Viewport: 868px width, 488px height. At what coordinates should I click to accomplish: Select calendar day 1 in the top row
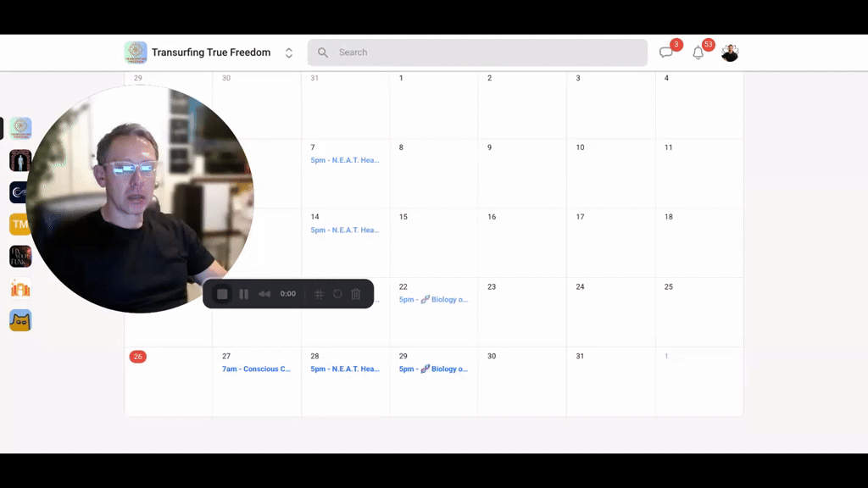tap(401, 78)
